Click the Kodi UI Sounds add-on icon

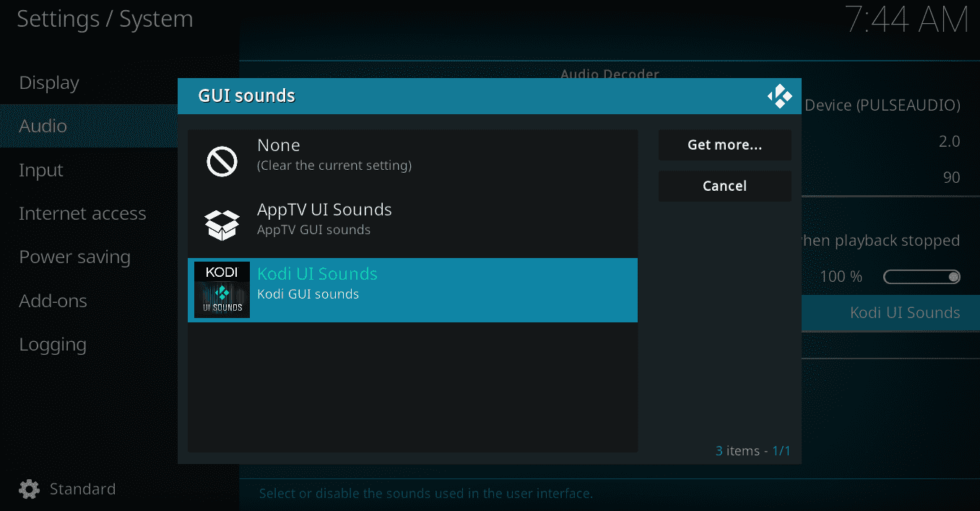[222, 290]
